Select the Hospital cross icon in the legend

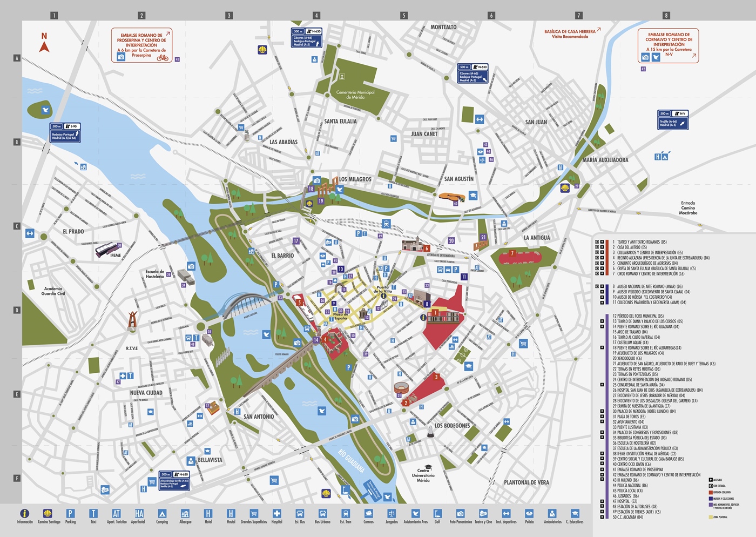(x=276, y=513)
